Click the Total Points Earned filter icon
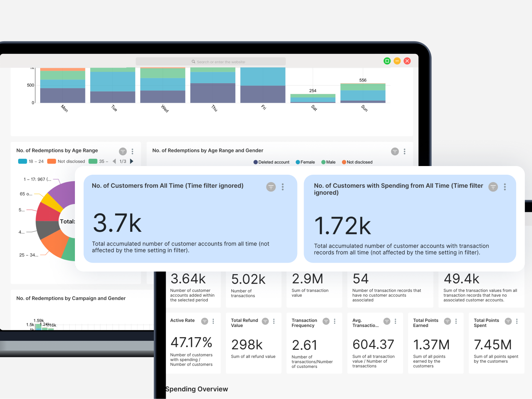 click(x=448, y=321)
